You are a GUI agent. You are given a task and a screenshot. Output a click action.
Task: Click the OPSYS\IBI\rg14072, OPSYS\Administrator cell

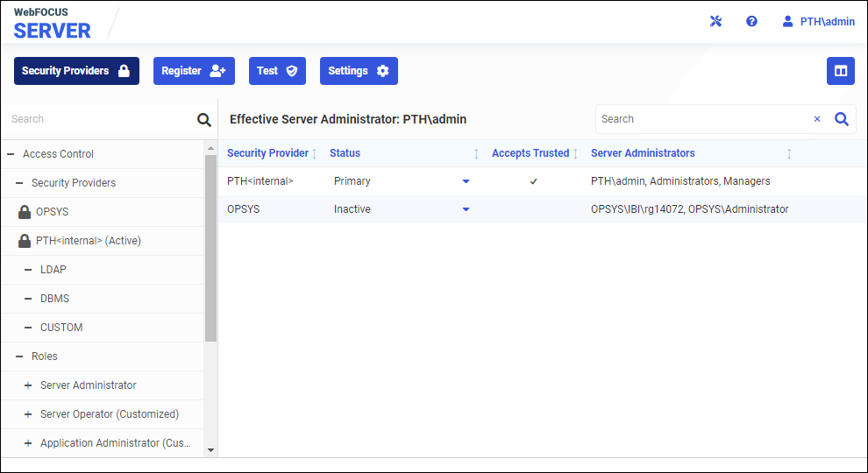690,209
